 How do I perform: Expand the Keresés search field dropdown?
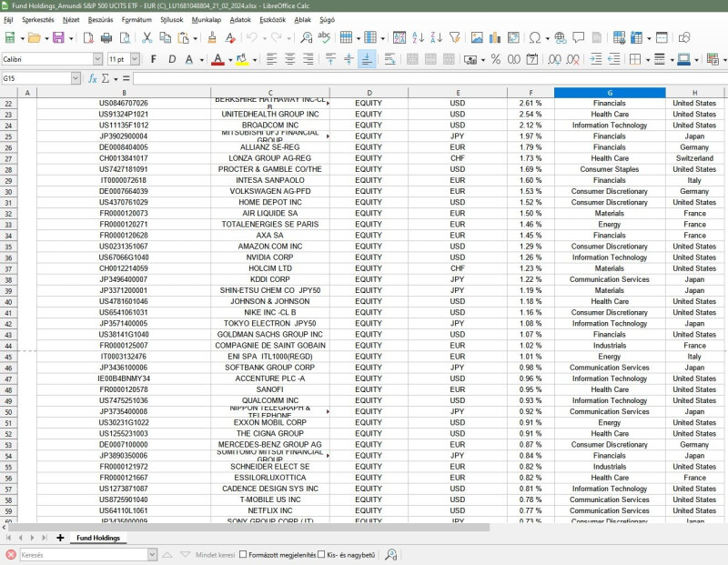tap(152, 554)
